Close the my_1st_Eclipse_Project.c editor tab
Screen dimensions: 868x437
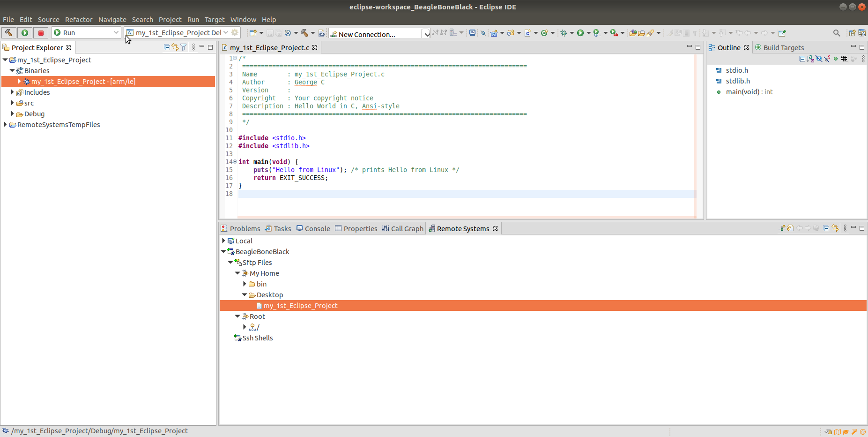[315, 47]
